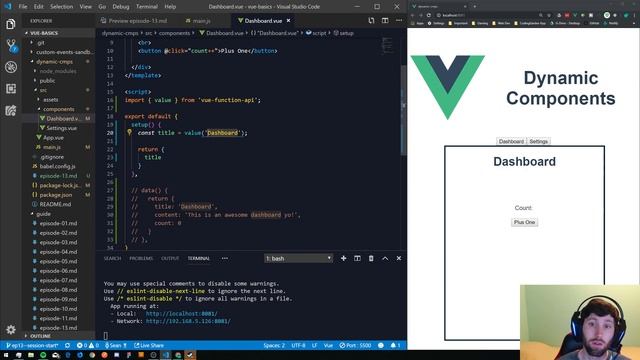640x360 pixels.
Task: Change language mode Vue in status bar
Action: click(x=328, y=345)
